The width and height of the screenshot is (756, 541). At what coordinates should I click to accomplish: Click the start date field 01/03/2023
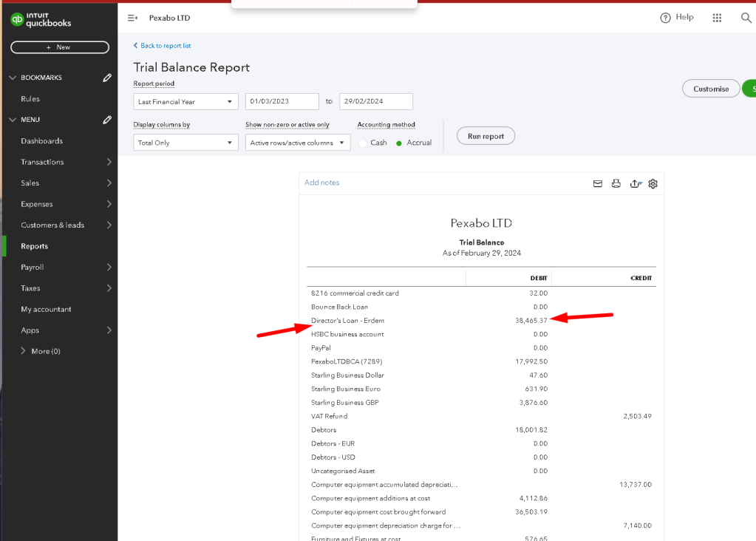(x=282, y=102)
